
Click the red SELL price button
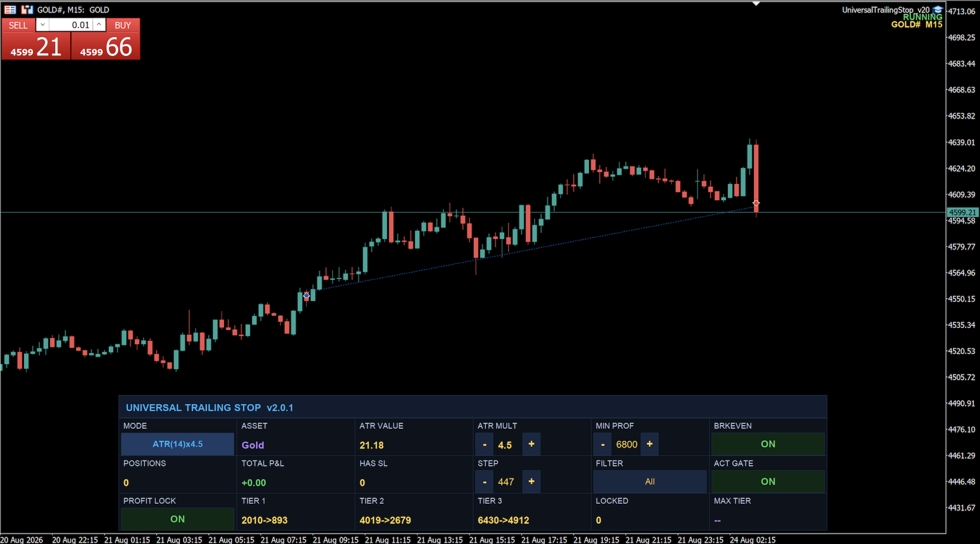point(36,46)
